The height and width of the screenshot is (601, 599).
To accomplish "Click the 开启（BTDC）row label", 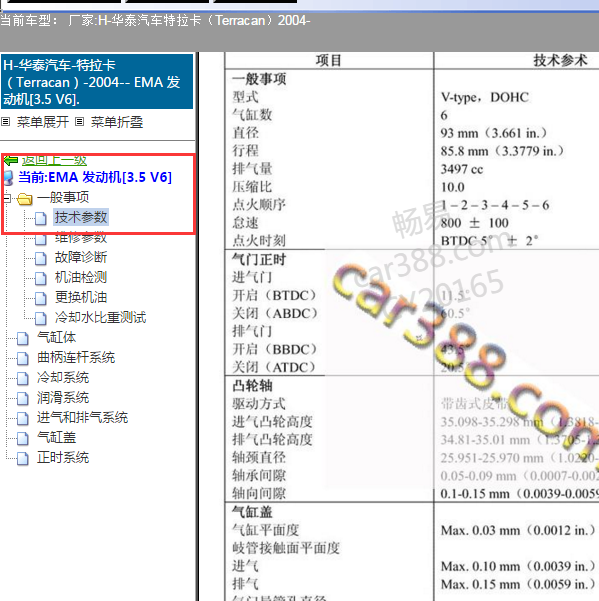I will 275,296.
